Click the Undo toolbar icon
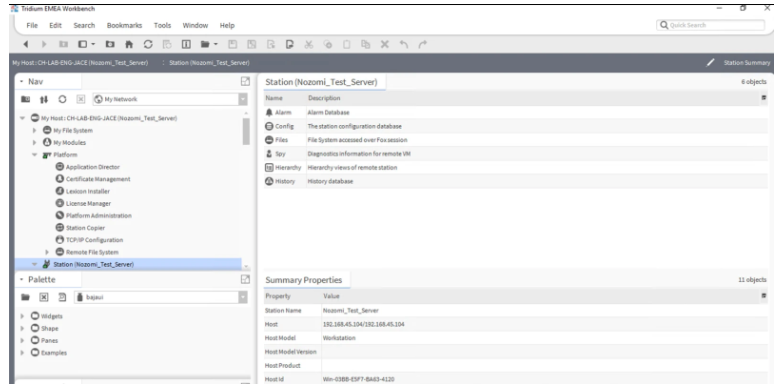779x390 pixels. point(404,44)
